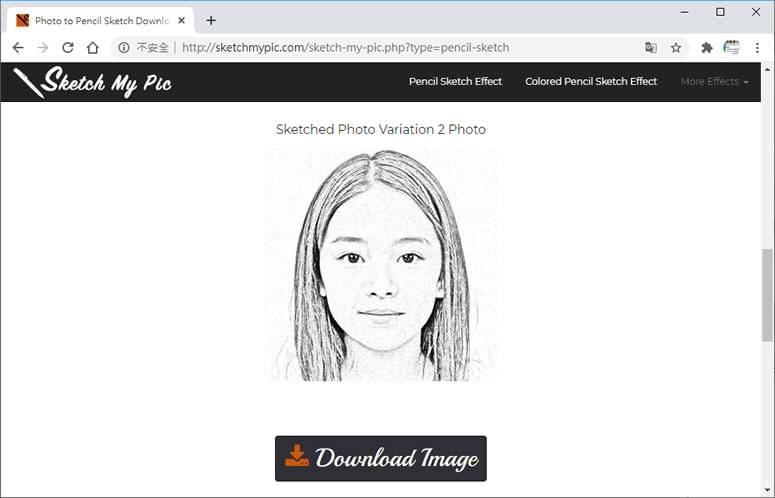Screen dimensions: 775x498
Task: Click the scrollbar down arrow
Action: [x=768, y=491]
